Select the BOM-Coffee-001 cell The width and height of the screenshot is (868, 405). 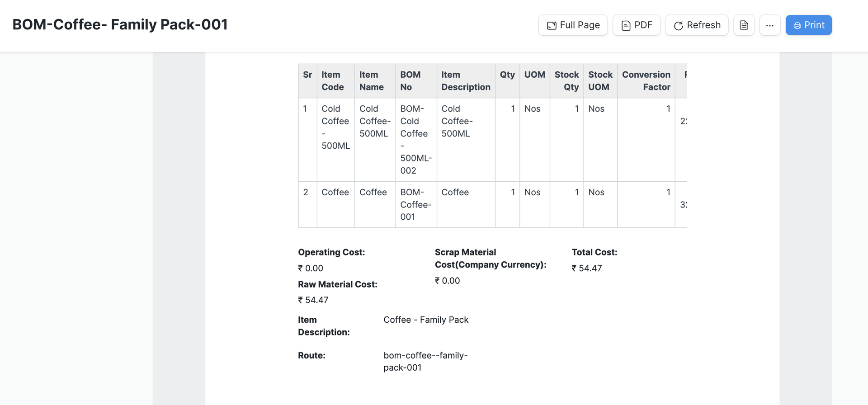click(415, 204)
